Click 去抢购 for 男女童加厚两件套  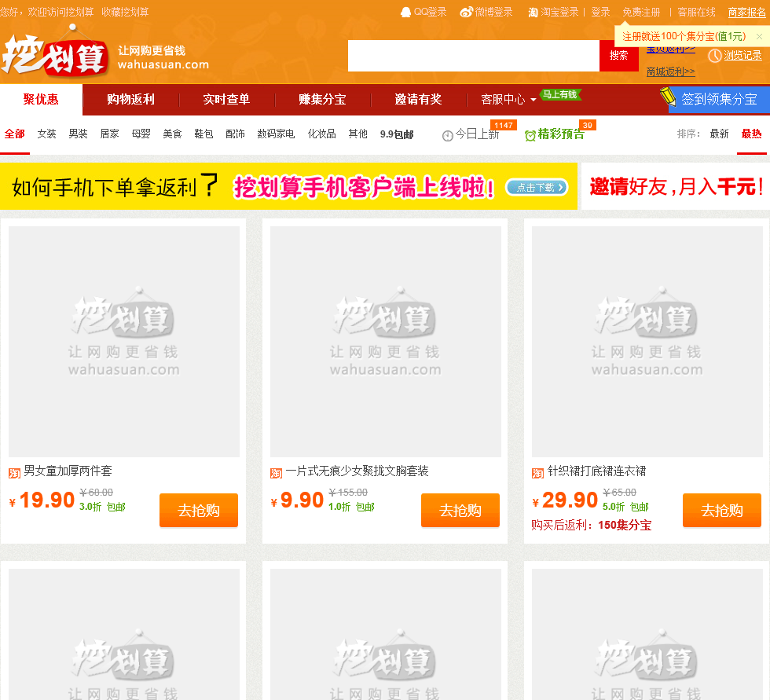pyautogui.click(x=199, y=510)
